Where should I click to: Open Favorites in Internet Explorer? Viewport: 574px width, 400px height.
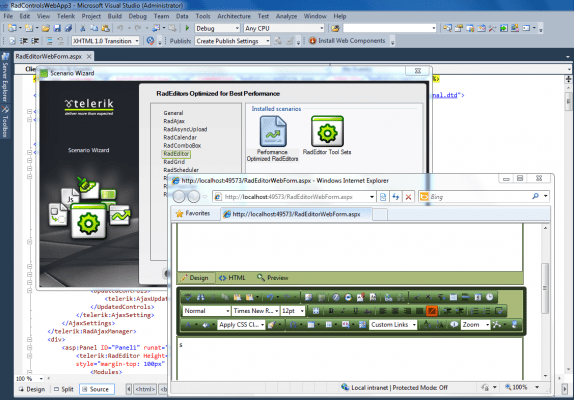point(193,213)
